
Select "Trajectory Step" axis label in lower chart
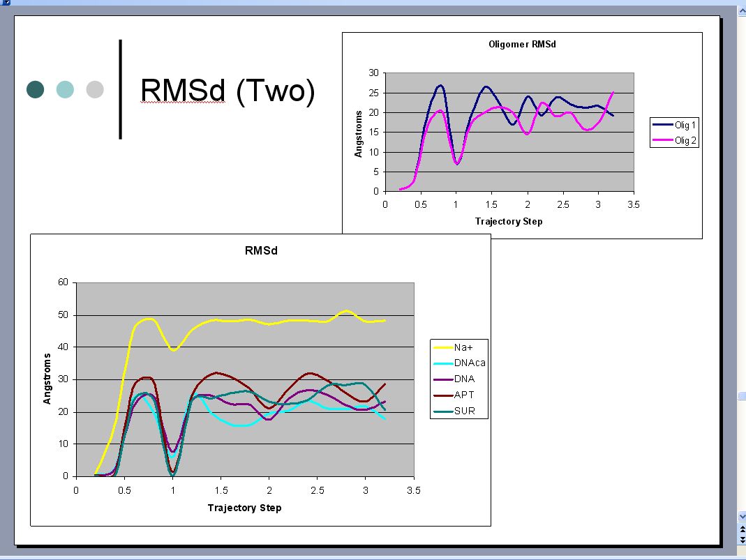(244, 508)
